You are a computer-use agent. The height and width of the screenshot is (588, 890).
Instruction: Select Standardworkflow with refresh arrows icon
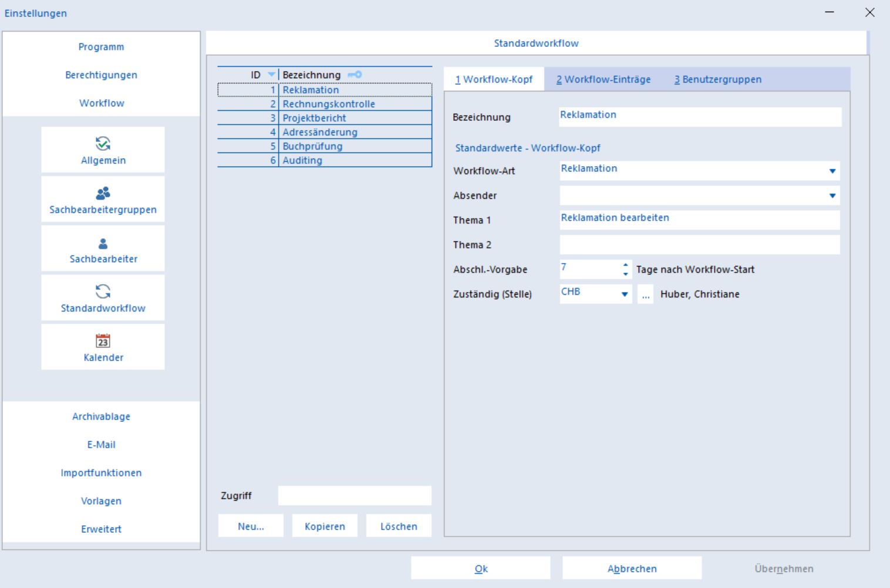(103, 298)
